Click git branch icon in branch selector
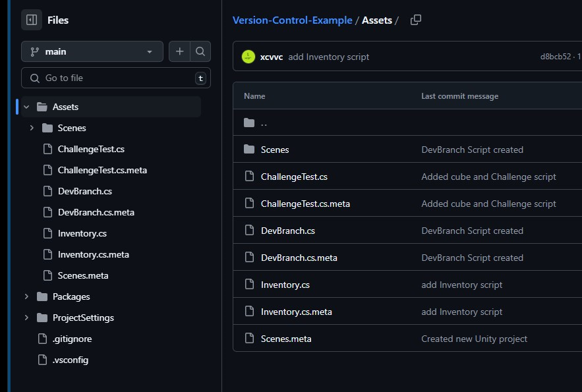Image resolution: width=582 pixels, height=392 pixels. [x=34, y=51]
